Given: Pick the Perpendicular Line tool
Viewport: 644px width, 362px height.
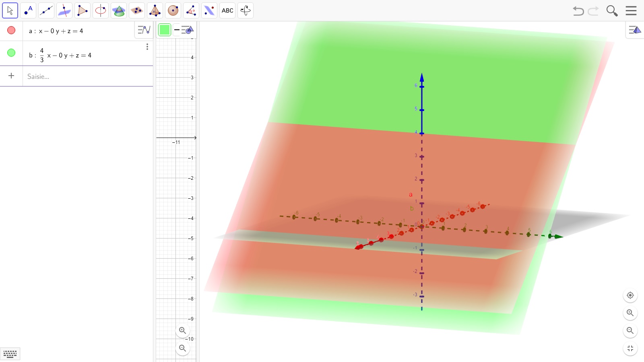Looking at the screenshot, I should click(64, 10).
